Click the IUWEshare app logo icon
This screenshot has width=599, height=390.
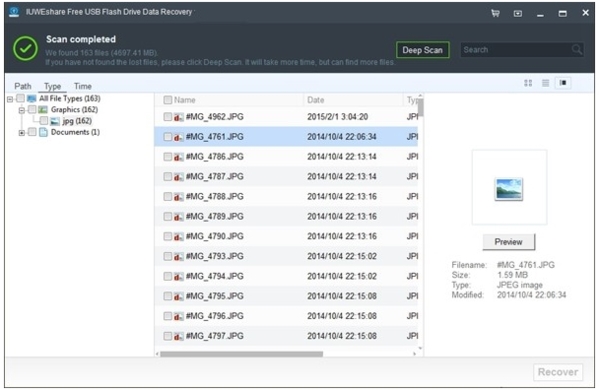click(x=14, y=12)
